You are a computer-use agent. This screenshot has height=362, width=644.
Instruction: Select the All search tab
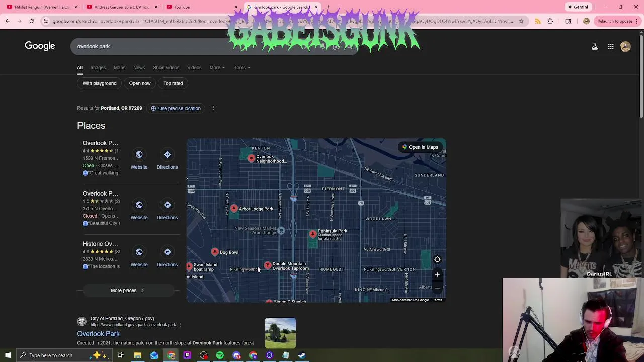(79, 68)
